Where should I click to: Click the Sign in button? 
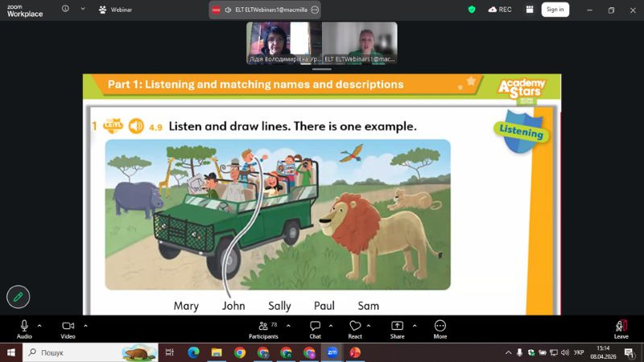[x=555, y=10]
